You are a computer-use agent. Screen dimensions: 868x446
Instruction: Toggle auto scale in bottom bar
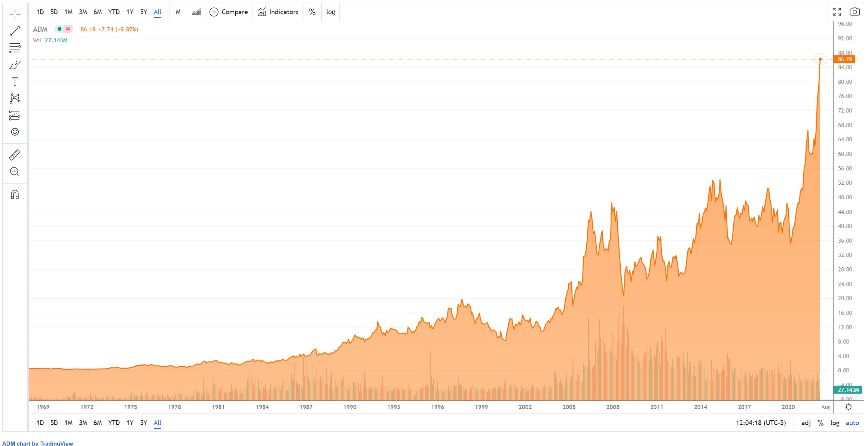(852, 423)
